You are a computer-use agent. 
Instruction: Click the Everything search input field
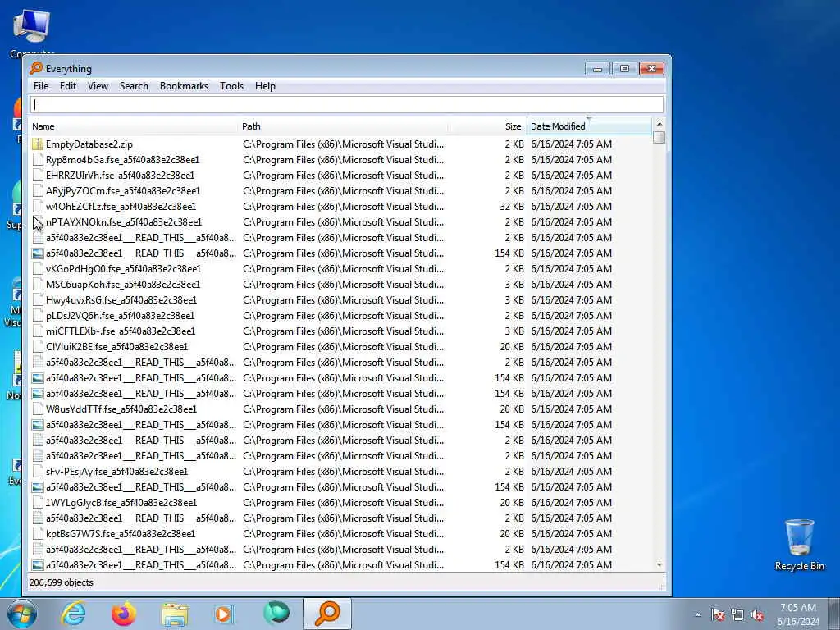[x=347, y=104]
